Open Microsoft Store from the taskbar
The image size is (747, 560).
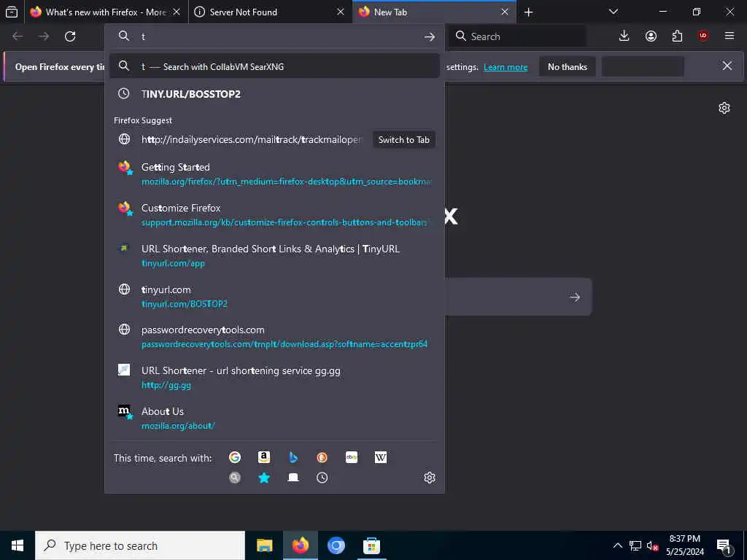pos(371,545)
